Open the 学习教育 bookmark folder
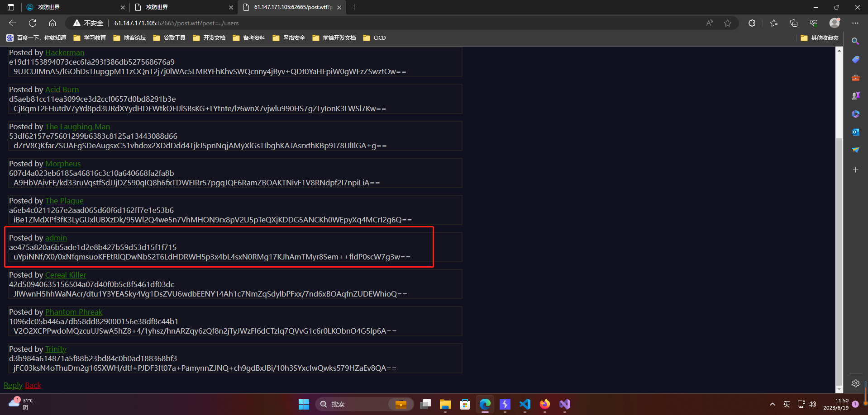Screen dimensions: 868x415 coord(90,38)
